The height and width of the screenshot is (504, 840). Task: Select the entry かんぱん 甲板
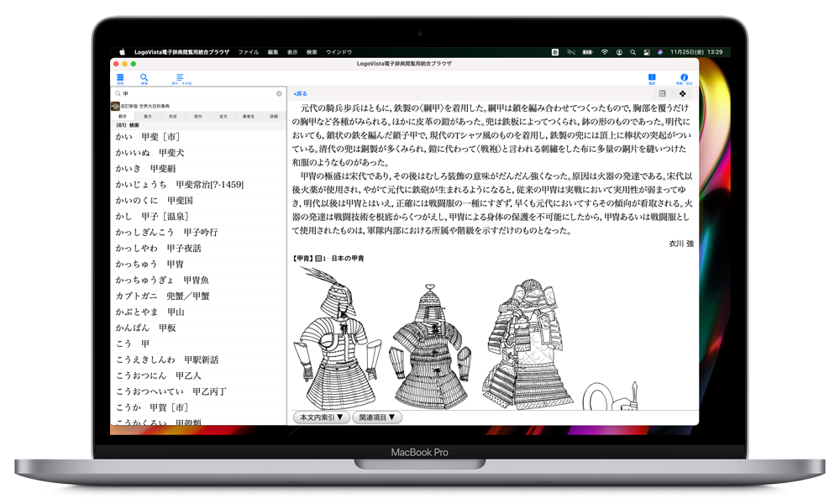click(x=198, y=328)
